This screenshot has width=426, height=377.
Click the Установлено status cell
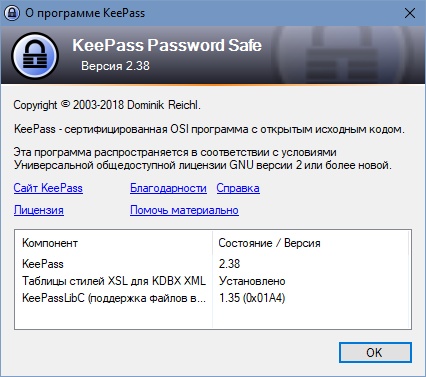252,281
